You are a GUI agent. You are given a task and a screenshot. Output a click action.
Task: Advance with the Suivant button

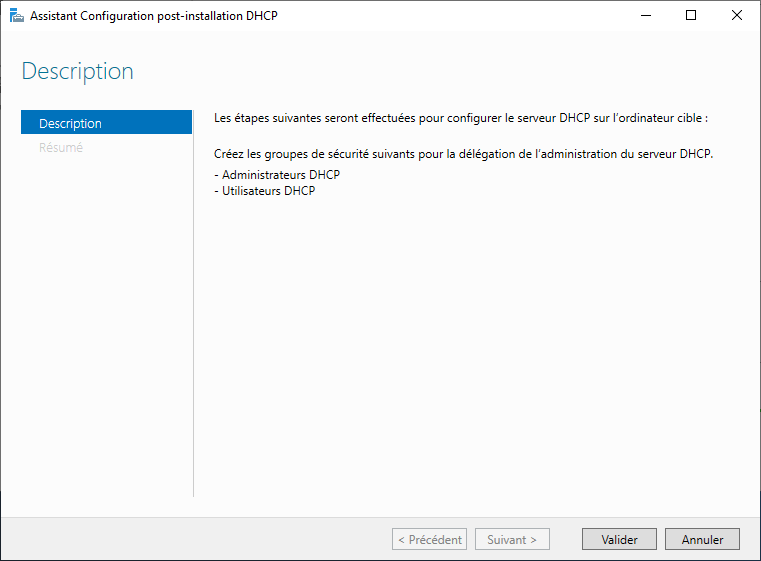tap(512, 539)
